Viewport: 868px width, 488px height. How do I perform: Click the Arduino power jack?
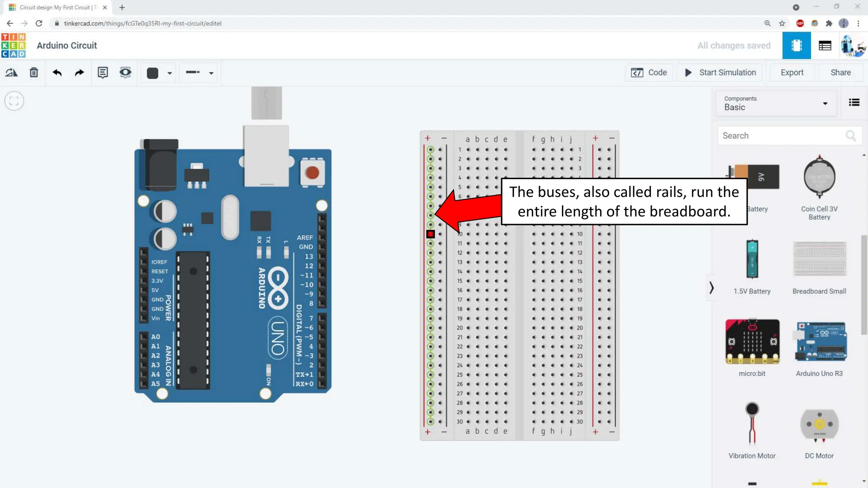[160, 165]
